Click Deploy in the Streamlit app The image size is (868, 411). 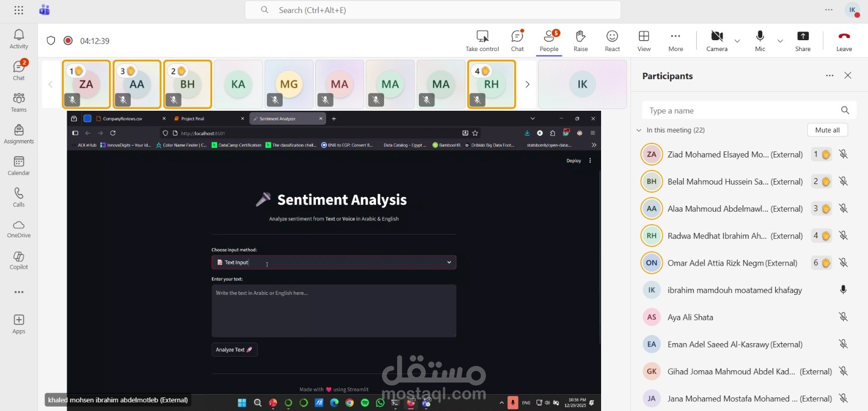573,161
